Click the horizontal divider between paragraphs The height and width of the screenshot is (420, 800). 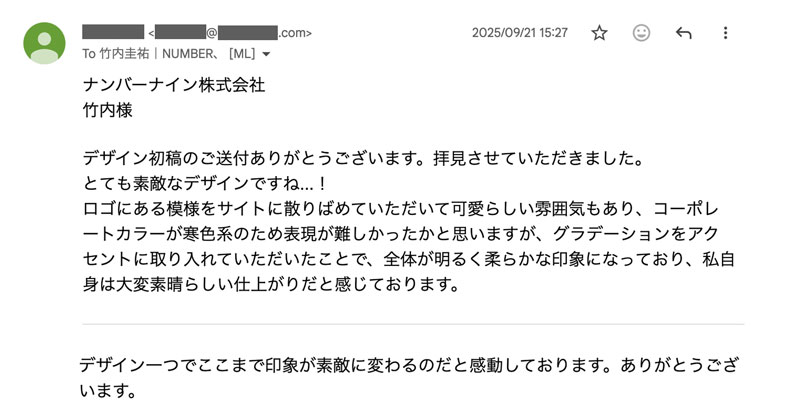coord(412,324)
